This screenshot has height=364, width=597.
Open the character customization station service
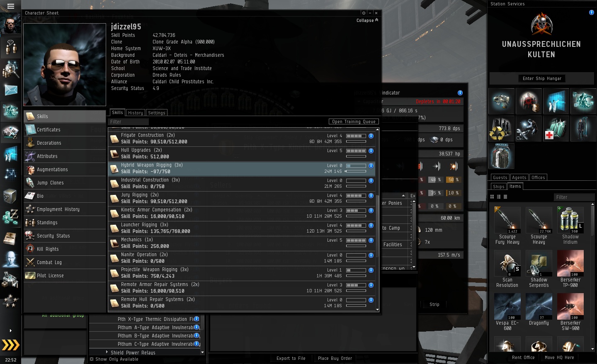(x=583, y=129)
